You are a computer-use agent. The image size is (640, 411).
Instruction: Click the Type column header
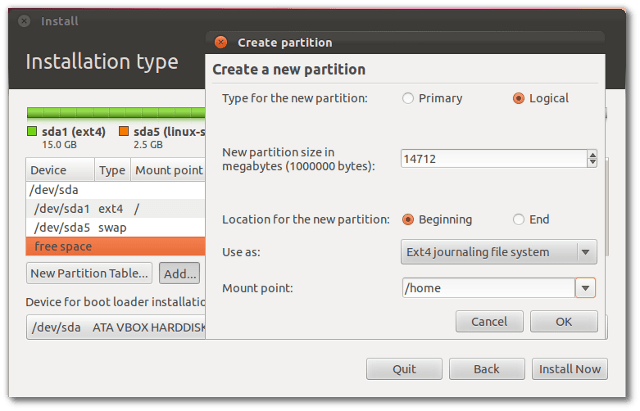pos(112,170)
